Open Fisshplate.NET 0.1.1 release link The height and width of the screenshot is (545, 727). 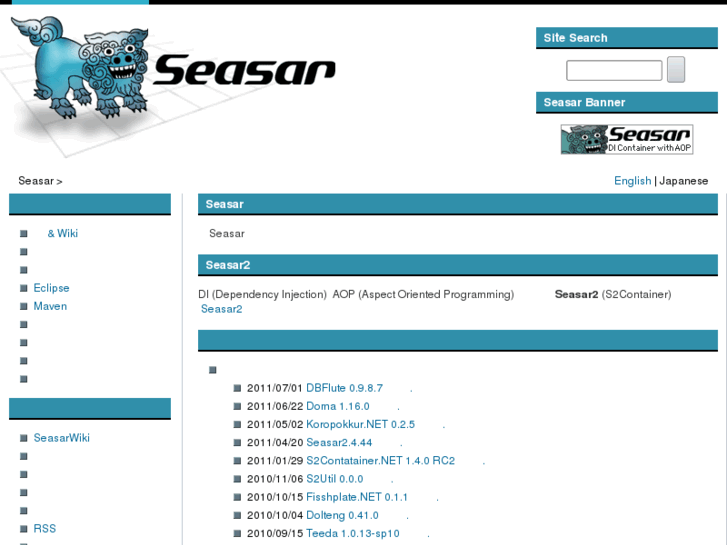tap(357, 497)
